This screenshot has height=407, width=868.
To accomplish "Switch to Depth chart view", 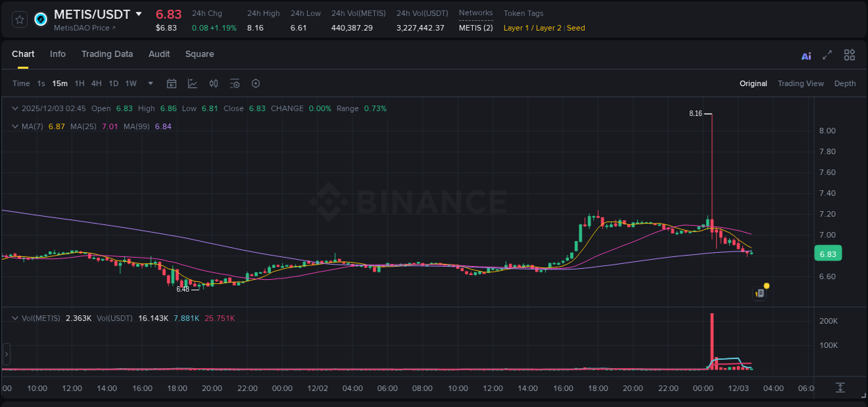I will [844, 83].
